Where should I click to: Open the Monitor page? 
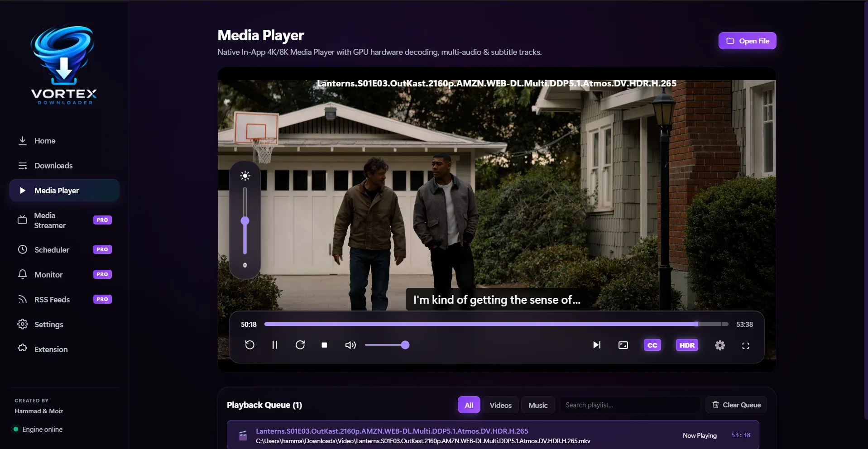pyautogui.click(x=64, y=274)
